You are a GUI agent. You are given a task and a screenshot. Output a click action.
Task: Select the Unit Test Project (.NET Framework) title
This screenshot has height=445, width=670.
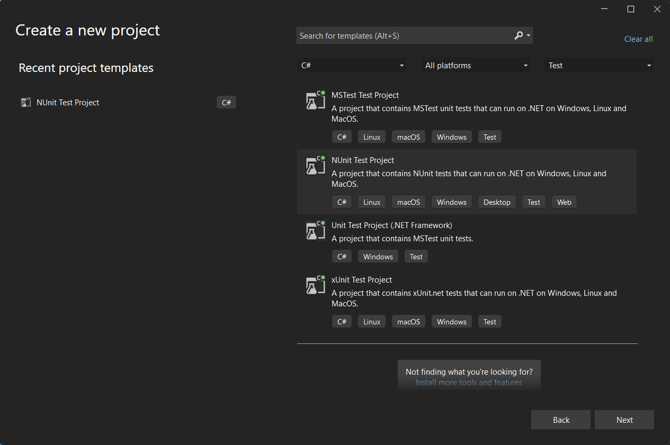click(391, 225)
